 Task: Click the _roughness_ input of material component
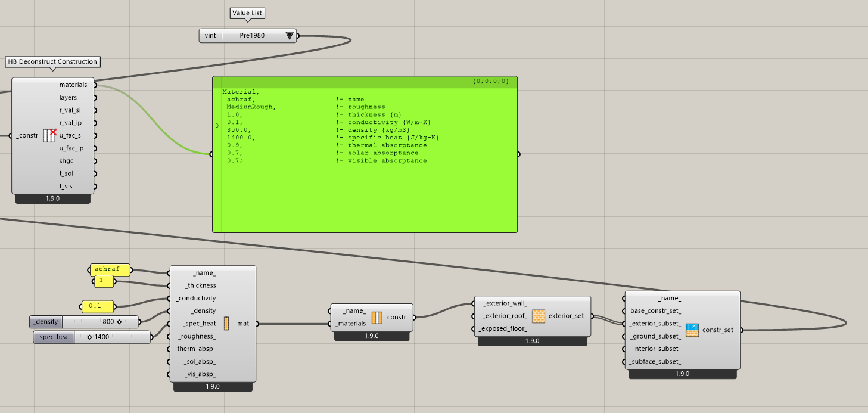pyautogui.click(x=197, y=336)
